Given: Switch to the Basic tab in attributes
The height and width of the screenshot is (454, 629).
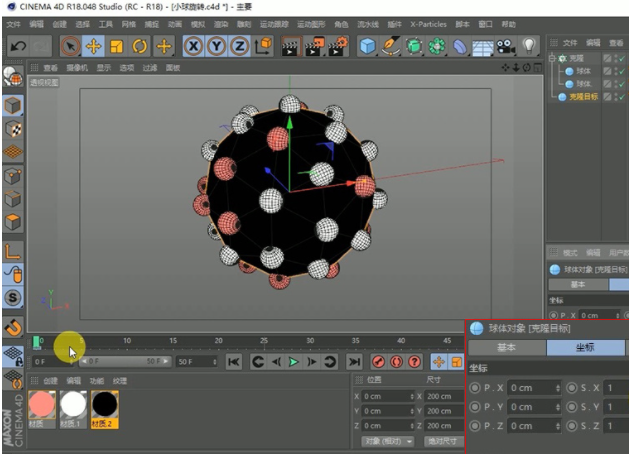Looking at the screenshot, I should coord(507,347).
